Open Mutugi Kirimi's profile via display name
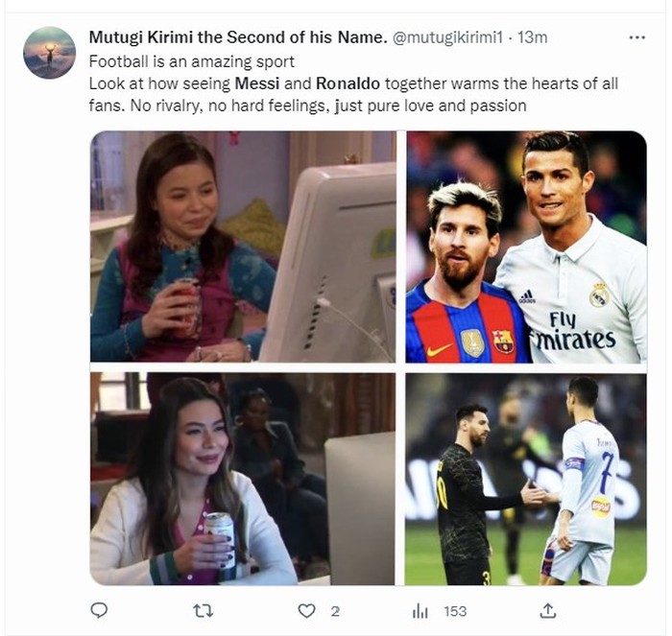Screen dimensions: 672x636 (x=238, y=37)
